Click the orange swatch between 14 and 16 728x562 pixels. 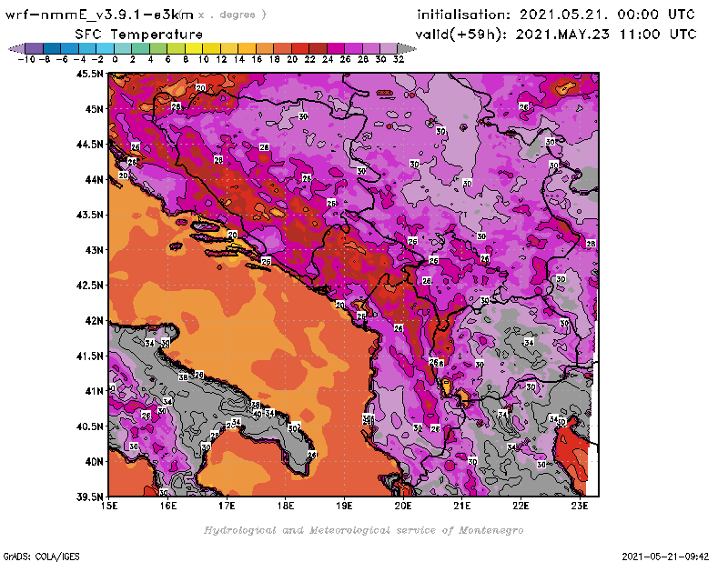pyautogui.click(x=247, y=48)
